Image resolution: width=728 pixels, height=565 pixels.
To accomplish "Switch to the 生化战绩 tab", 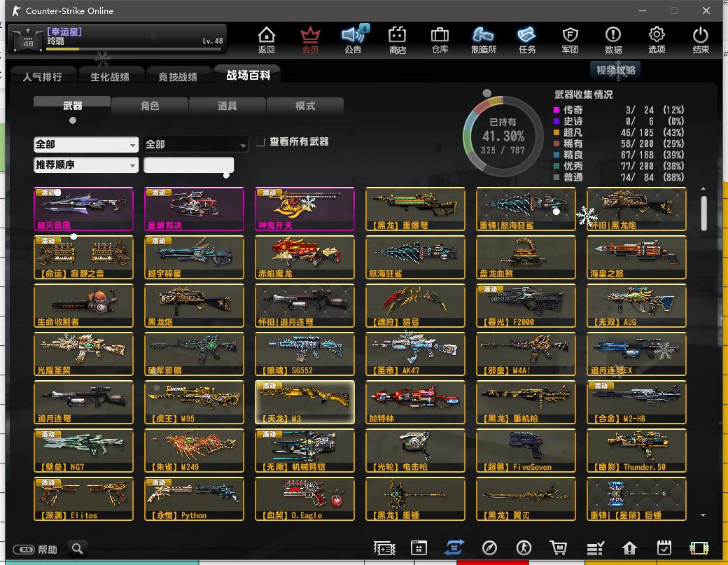I will [110, 76].
